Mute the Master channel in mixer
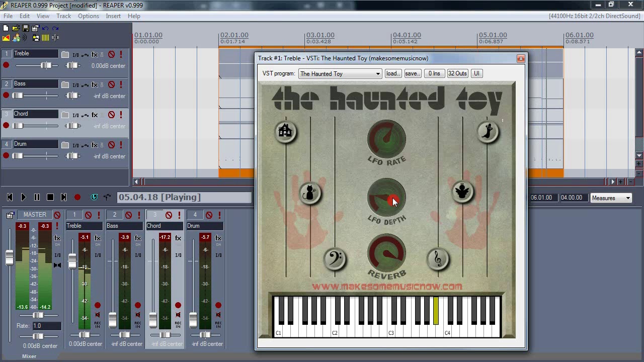The height and width of the screenshot is (362, 644). click(57, 215)
